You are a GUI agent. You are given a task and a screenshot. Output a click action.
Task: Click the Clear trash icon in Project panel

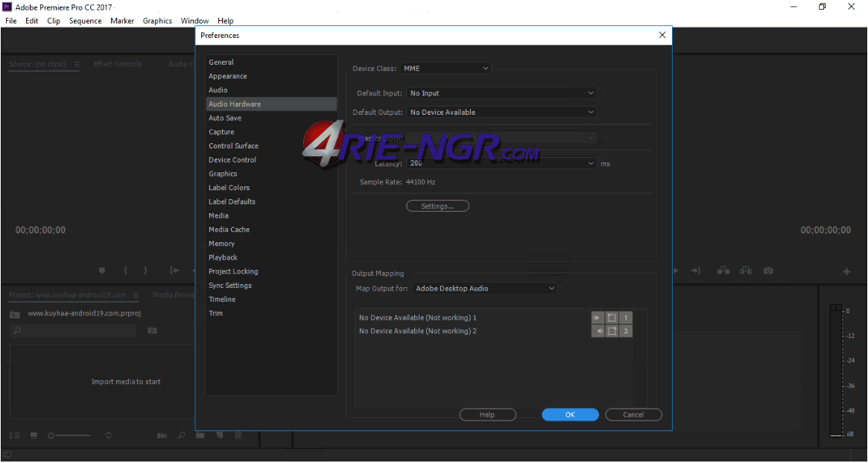pyautogui.click(x=238, y=435)
